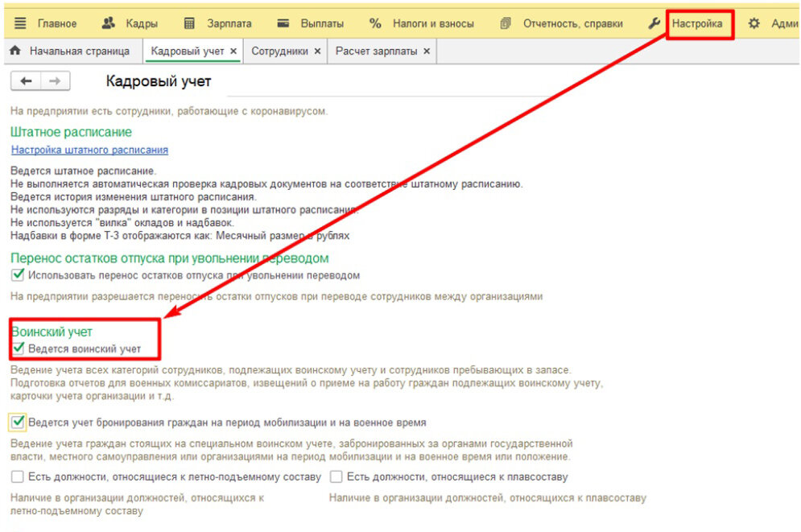Click the note about сотрудники с коронавирусом
Image resolution: width=801 pixels, height=532 pixels.
click(x=168, y=111)
